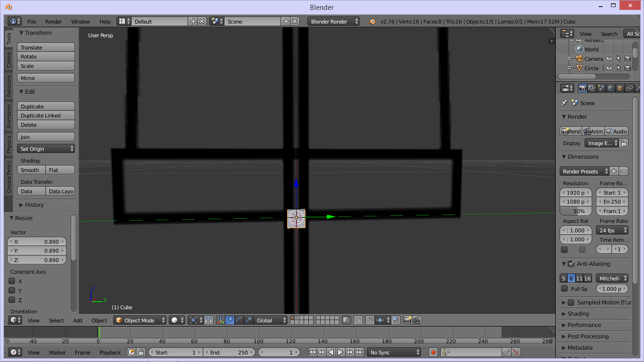Toggle Camera selectability arrow in outliner
Viewport: 644px width, 362px height.
pos(619,59)
